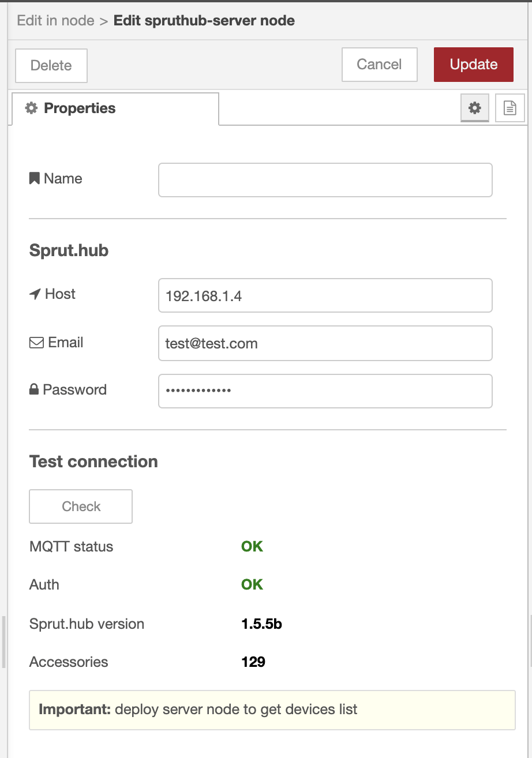Open node settings gear icon tab

[x=475, y=108]
